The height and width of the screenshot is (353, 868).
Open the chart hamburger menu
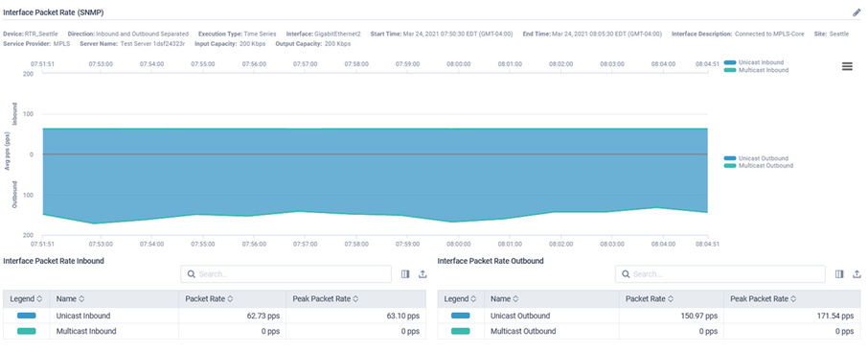click(x=847, y=66)
